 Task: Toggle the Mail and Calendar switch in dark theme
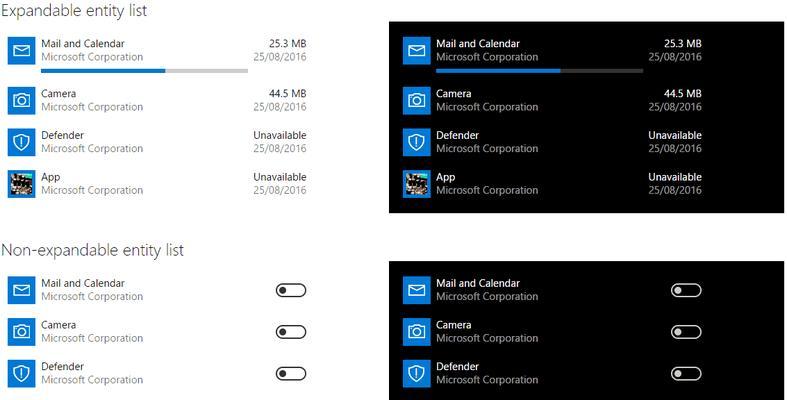(686, 290)
